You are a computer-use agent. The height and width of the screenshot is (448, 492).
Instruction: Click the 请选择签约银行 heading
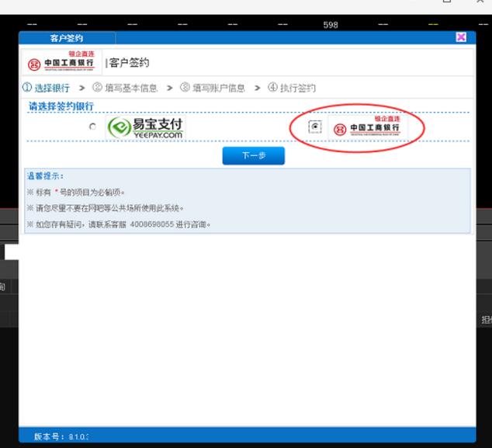[x=61, y=106]
